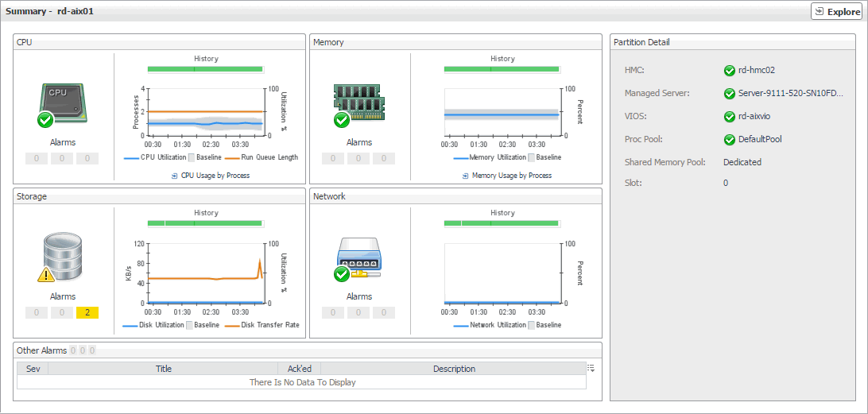Click the status icon beside rd-aixvio

[730, 117]
